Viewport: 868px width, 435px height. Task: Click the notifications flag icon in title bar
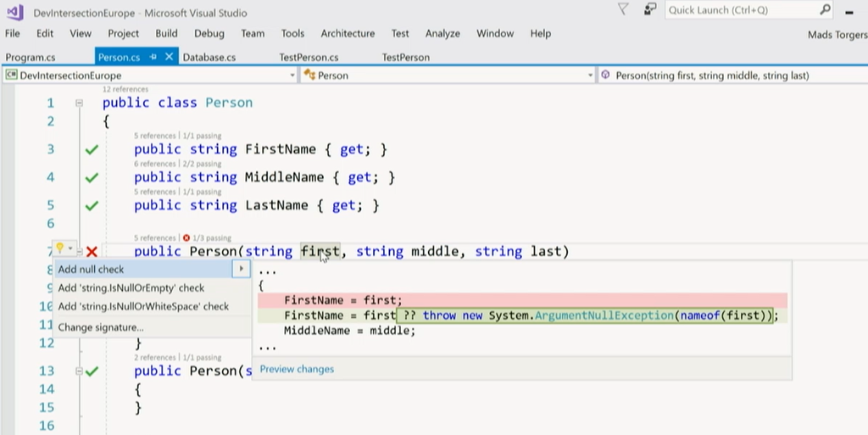(623, 9)
